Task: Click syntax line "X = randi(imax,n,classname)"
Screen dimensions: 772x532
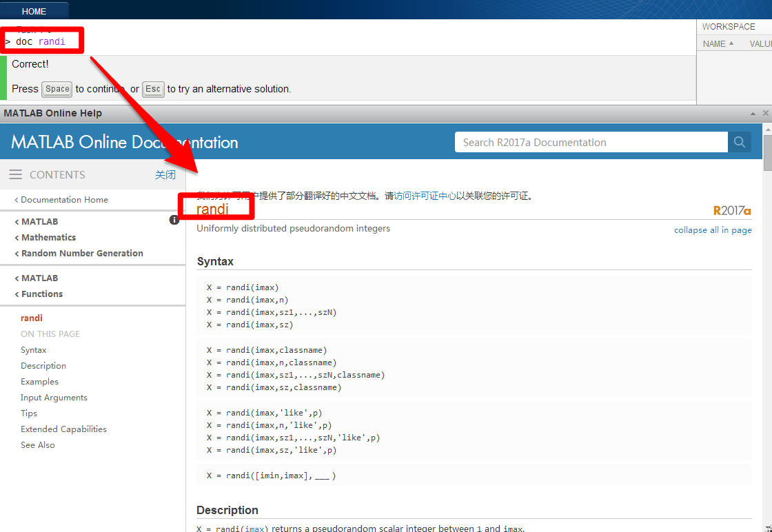Action: [272, 362]
